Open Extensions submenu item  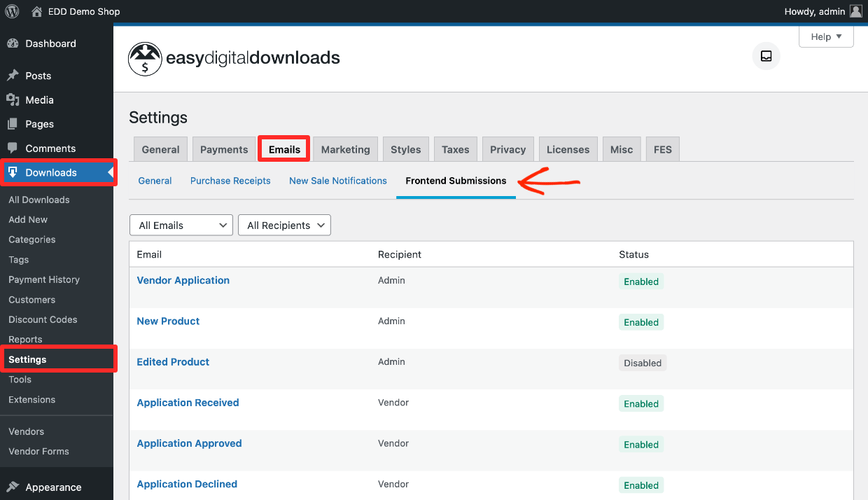click(x=31, y=400)
